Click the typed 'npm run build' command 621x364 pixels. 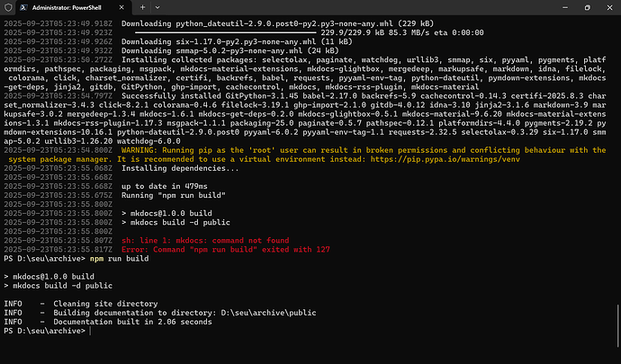(119, 258)
